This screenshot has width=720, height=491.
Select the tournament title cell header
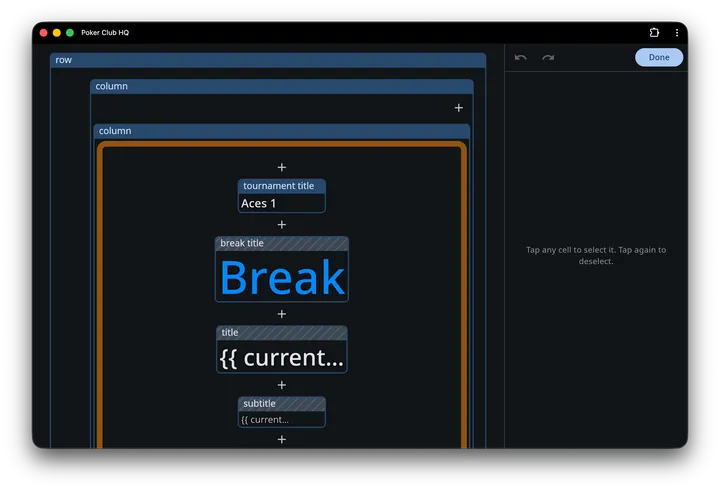pyautogui.click(x=281, y=186)
